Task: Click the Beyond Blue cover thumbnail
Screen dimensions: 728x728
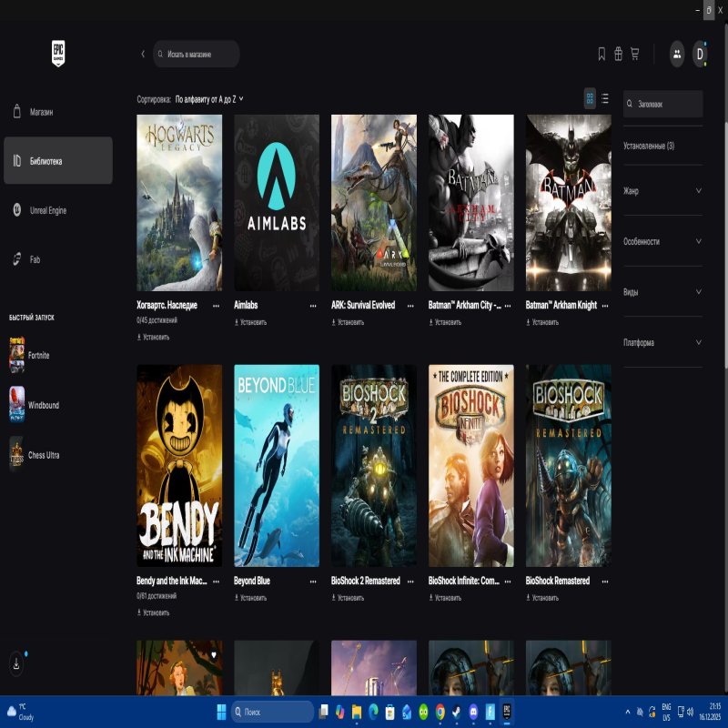Action: click(277, 466)
